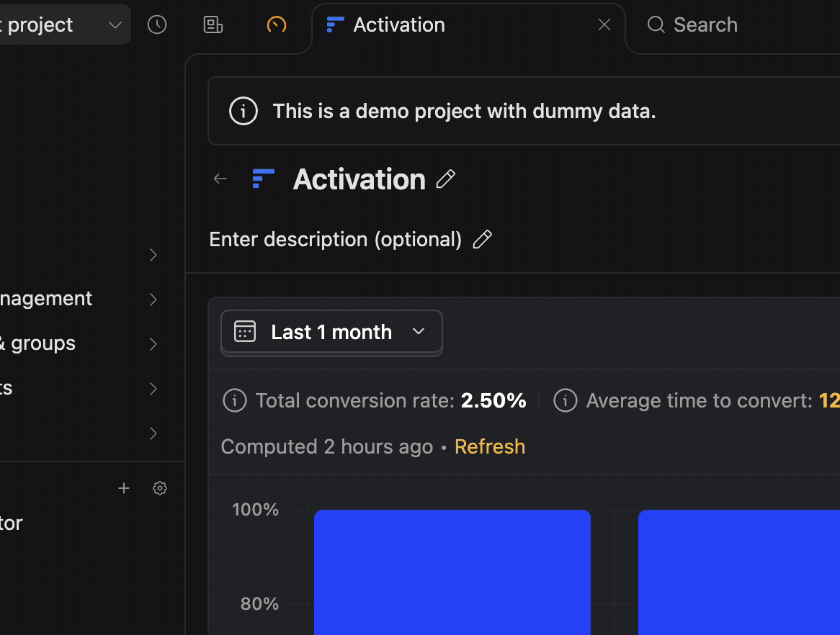Click the plus icon in sidebar
Image resolution: width=840 pixels, height=635 pixels.
(x=124, y=488)
